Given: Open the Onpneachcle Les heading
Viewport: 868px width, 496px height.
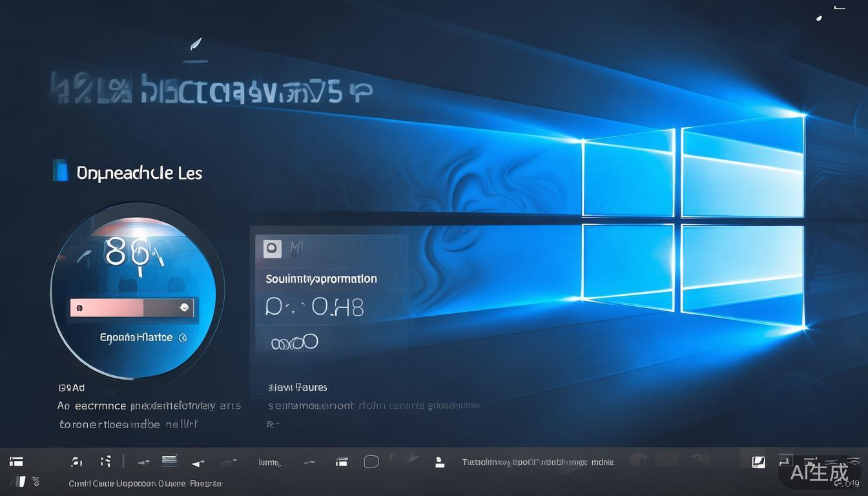Looking at the screenshot, I should (139, 173).
